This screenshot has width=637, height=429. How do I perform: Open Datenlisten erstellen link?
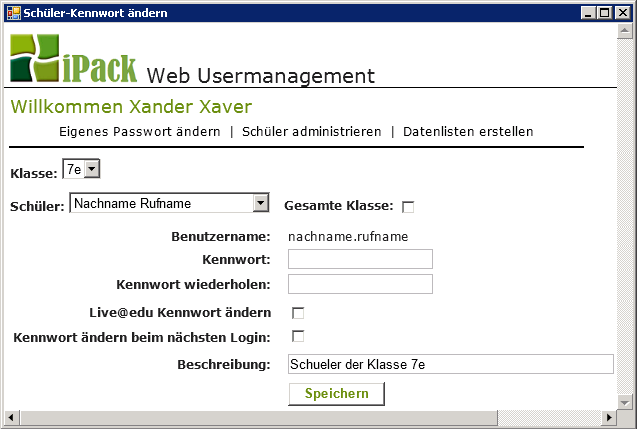[x=468, y=132]
